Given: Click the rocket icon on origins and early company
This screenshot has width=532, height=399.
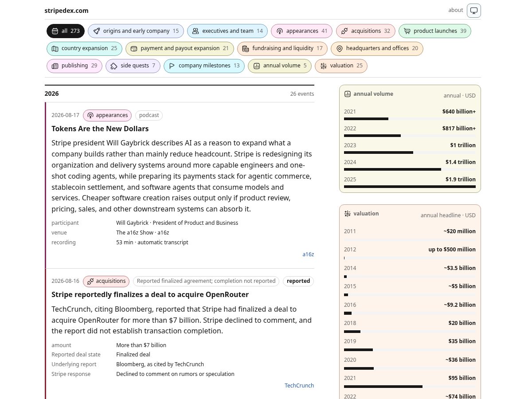Looking at the screenshot, I should (97, 31).
